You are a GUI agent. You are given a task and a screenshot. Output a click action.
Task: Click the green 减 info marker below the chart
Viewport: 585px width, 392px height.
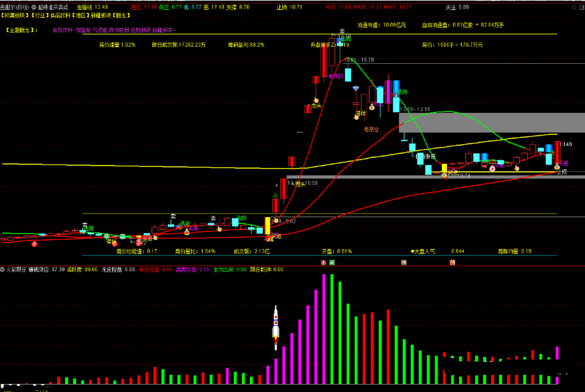(332, 262)
